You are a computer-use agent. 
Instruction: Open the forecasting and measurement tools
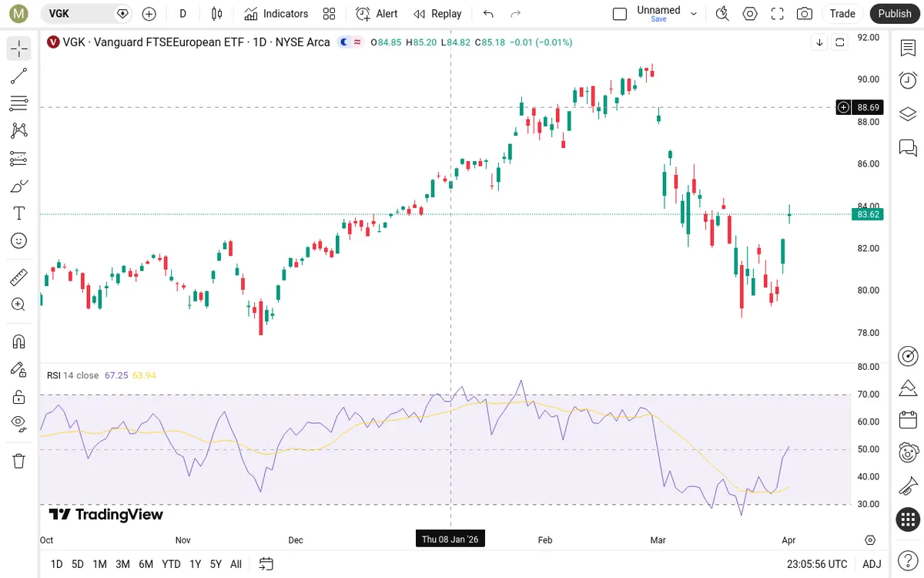pos(19,158)
